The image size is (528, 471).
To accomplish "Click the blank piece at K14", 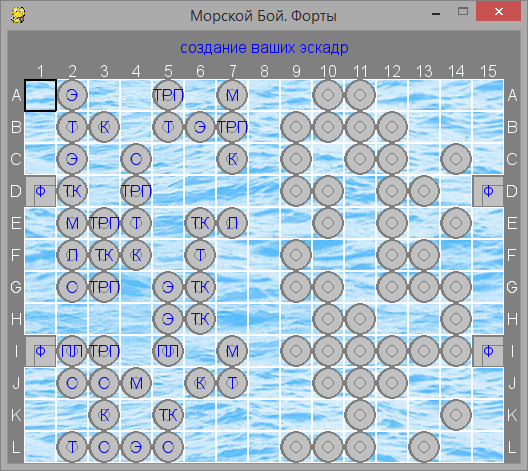I will [456, 415].
